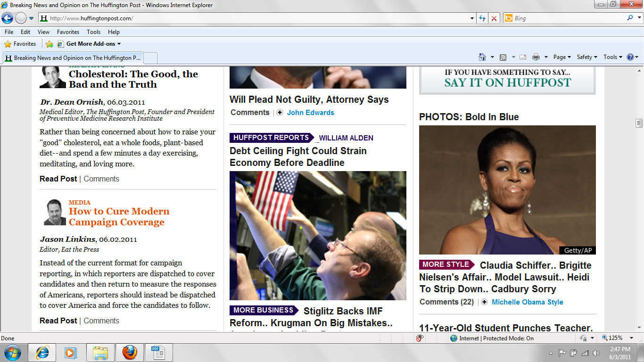The image size is (644, 362).
Task: Click the blue Help question icon
Action: 630,57
